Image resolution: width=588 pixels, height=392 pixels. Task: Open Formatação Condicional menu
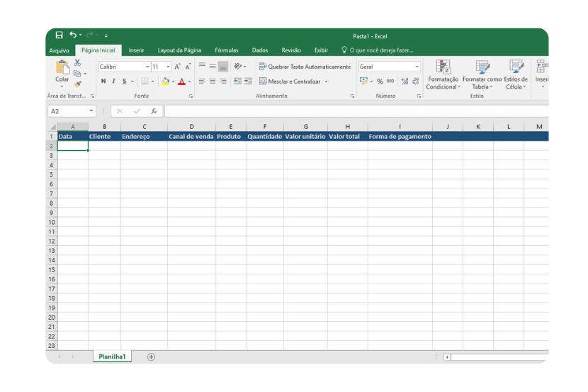pyautogui.click(x=443, y=74)
